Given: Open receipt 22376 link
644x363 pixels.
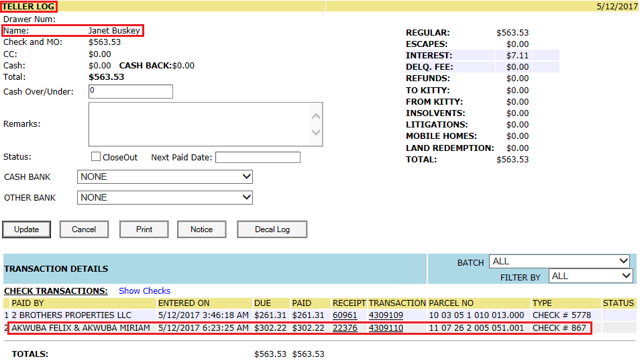Looking at the screenshot, I should coord(345,328).
